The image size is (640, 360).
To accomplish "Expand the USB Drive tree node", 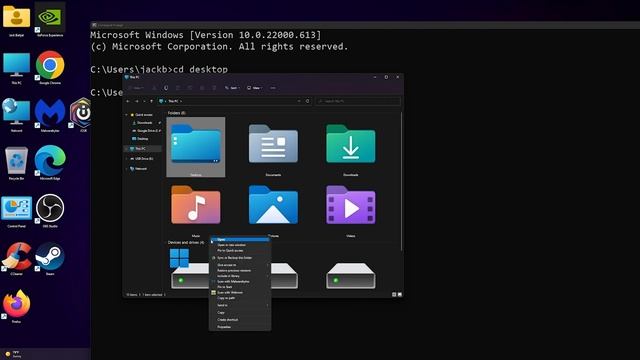I will tap(127, 158).
